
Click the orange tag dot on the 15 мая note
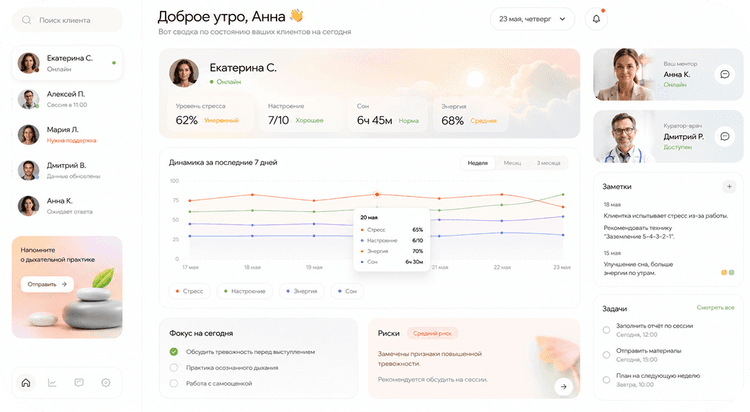tap(724, 273)
